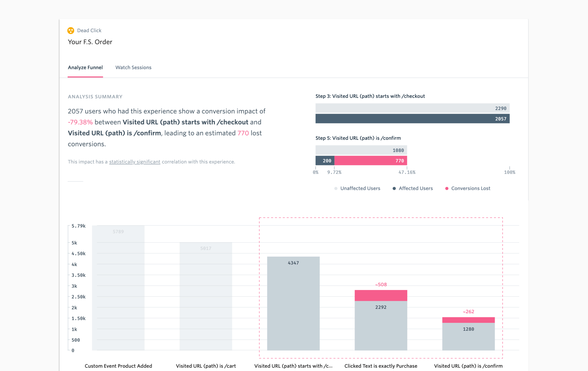Click the 200 affected segment in Step 5 bar

(325, 161)
